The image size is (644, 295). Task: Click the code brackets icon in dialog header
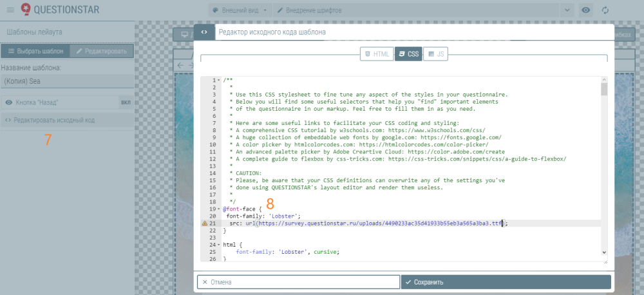point(204,32)
